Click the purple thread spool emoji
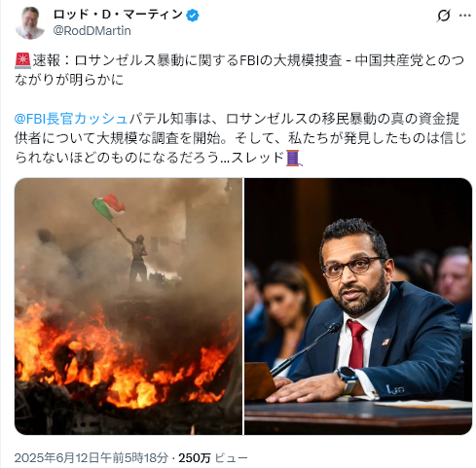The height and width of the screenshot is (468, 476). [294, 158]
